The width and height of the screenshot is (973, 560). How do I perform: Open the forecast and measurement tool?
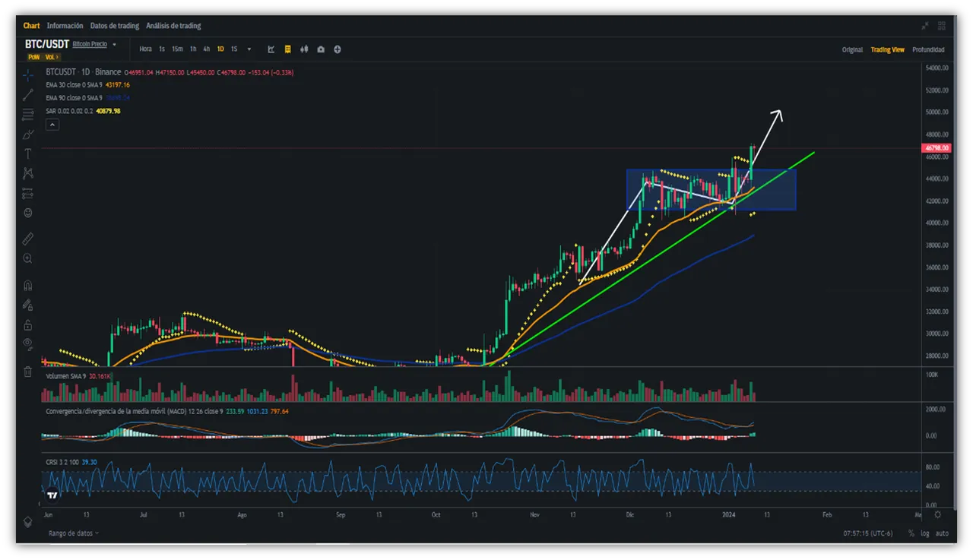click(x=28, y=193)
